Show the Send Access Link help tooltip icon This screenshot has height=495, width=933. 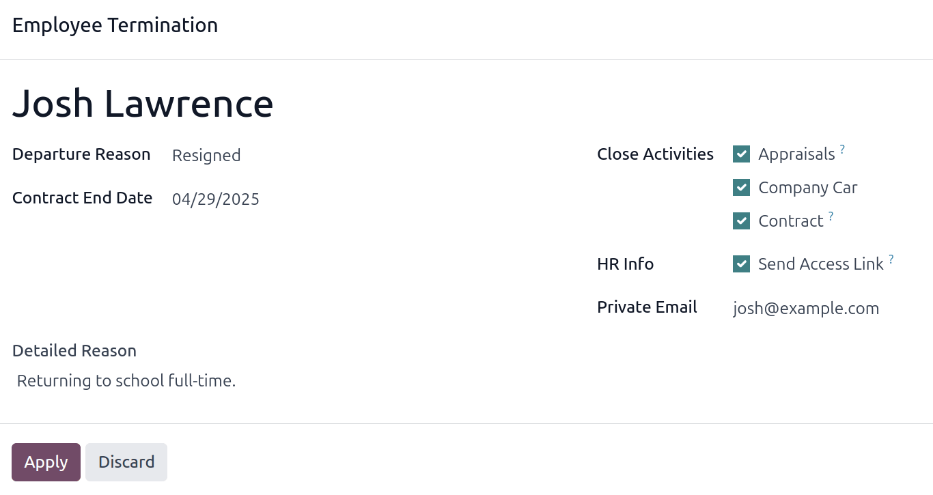891,260
